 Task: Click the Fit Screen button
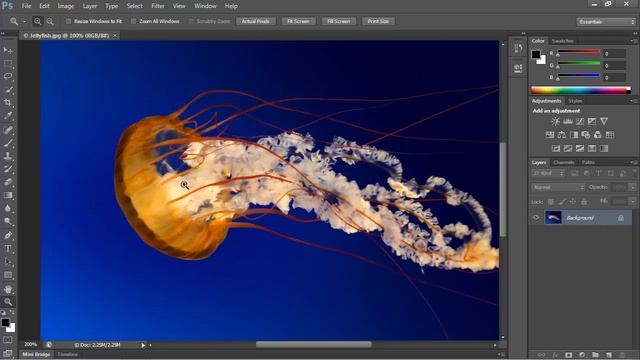tap(298, 21)
